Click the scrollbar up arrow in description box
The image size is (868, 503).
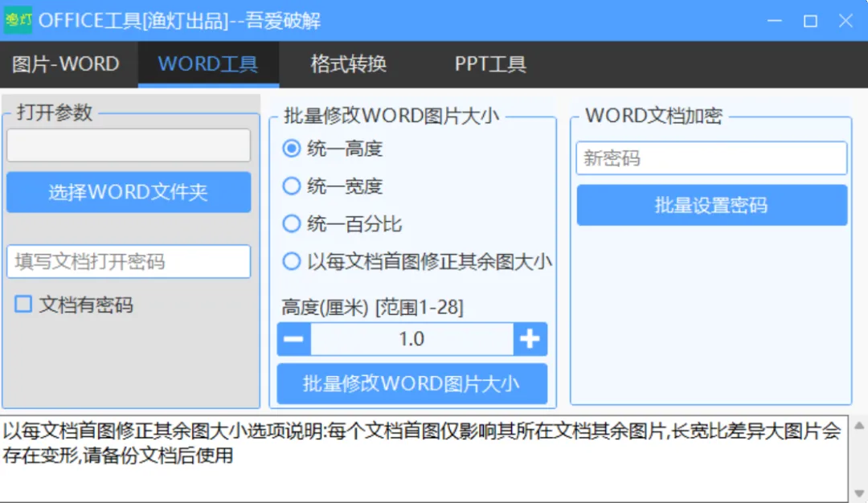click(x=858, y=426)
